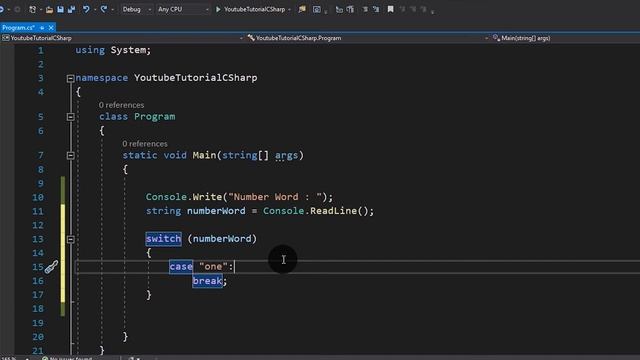
Task: Click the Find in Files toolbar icon
Action: pos(302,9)
